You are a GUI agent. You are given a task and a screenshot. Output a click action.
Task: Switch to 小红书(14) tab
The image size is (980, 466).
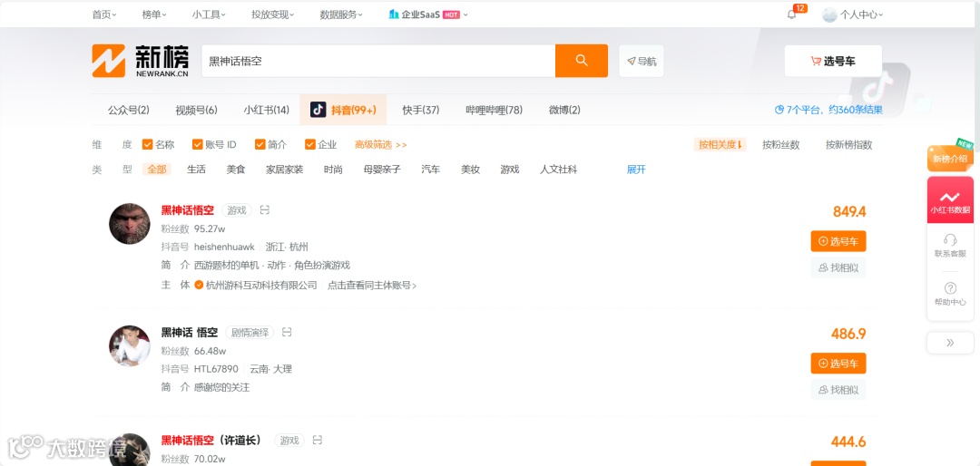(x=266, y=110)
